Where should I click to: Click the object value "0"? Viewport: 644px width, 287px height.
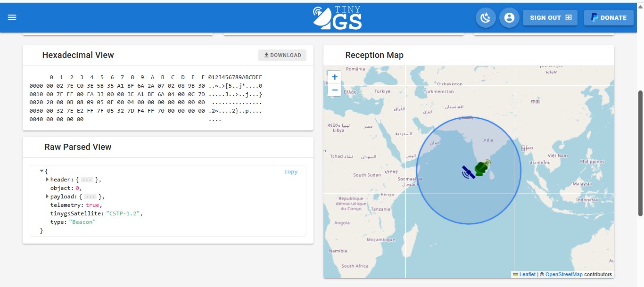coord(77,188)
